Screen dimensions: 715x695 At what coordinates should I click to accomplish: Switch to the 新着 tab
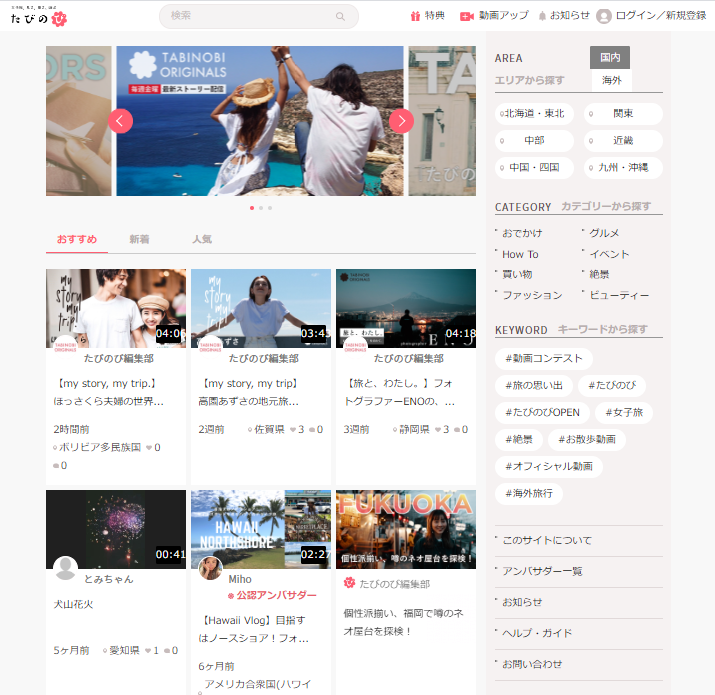(139, 240)
